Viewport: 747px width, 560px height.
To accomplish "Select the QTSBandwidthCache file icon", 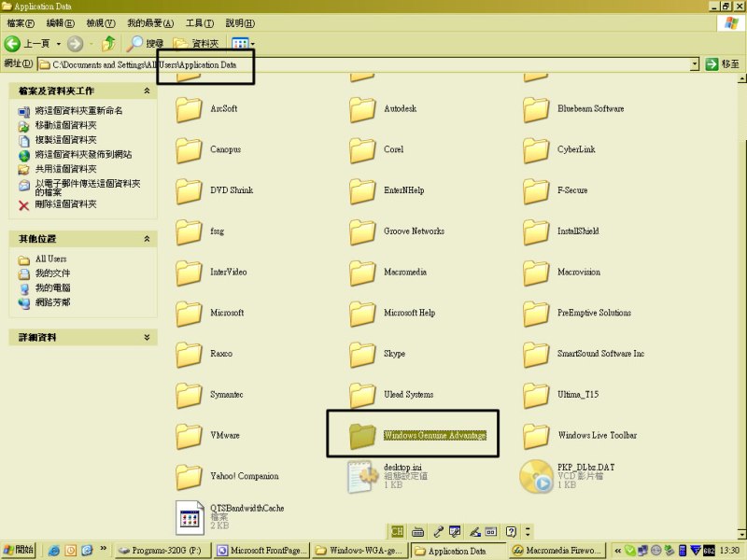I will pyautogui.click(x=190, y=518).
